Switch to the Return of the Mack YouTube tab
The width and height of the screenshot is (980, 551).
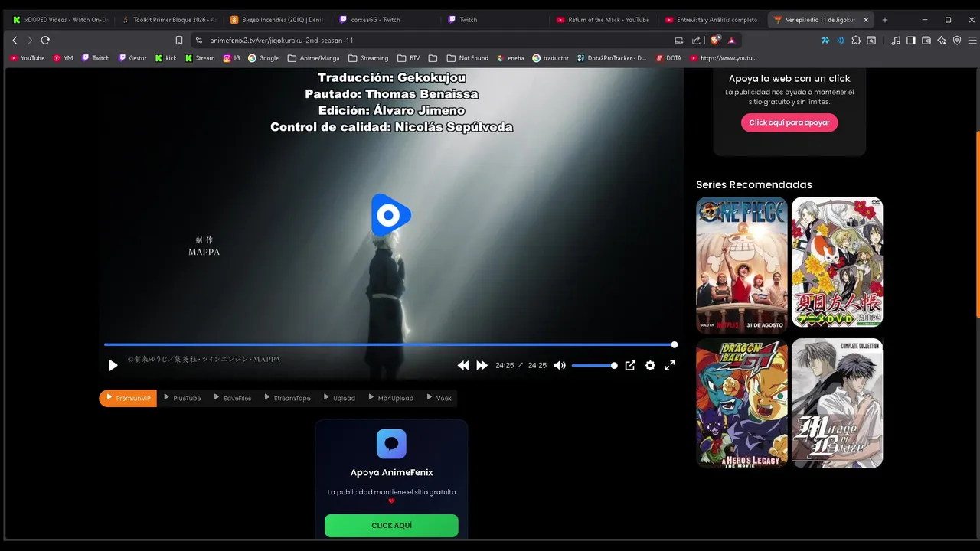point(603,20)
